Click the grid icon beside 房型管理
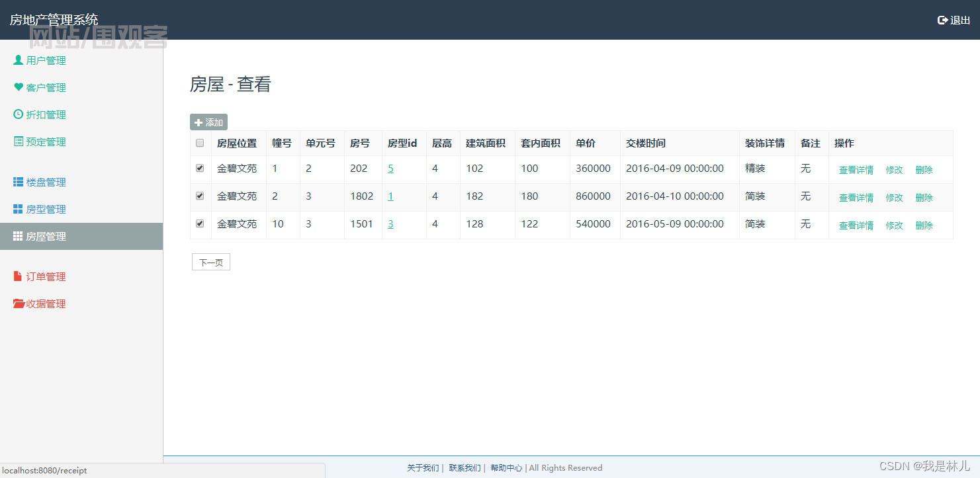 (17, 209)
